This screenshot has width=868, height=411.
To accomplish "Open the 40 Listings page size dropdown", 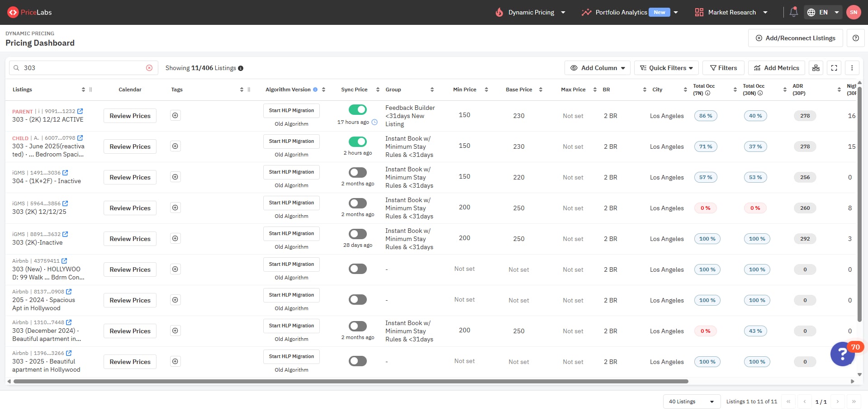I will [691, 402].
